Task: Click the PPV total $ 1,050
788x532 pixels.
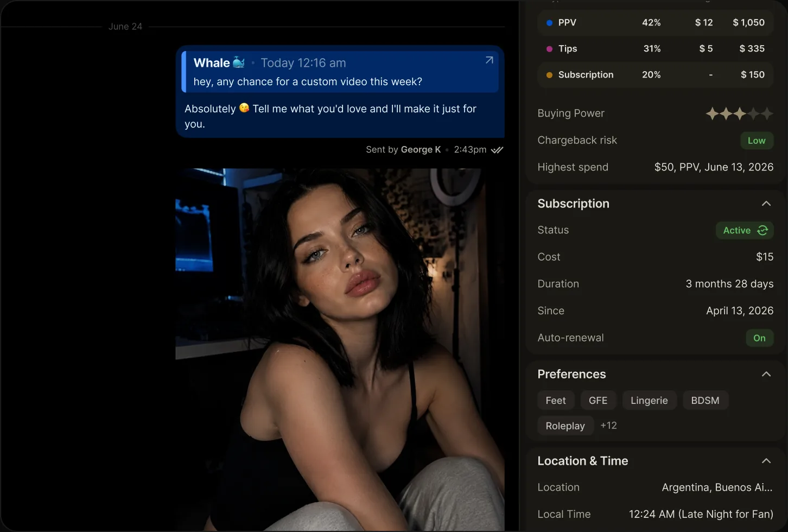Action: [x=748, y=23]
